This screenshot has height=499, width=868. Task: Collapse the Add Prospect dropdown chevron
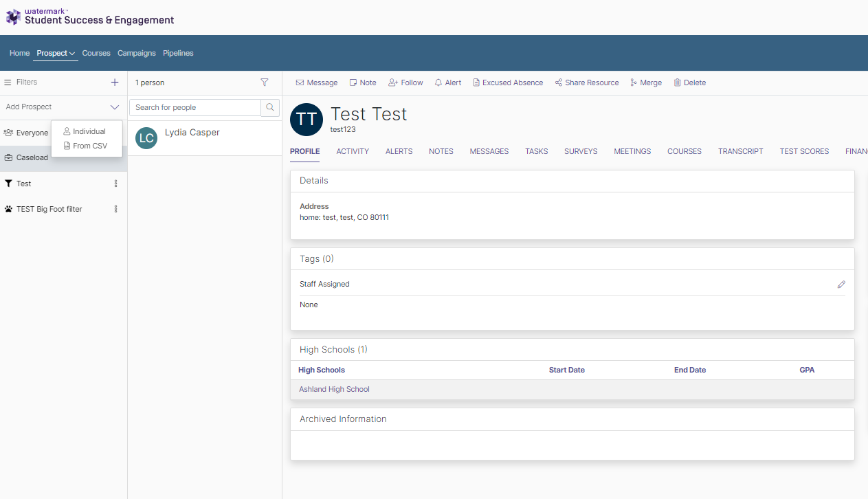[x=115, y=107]
